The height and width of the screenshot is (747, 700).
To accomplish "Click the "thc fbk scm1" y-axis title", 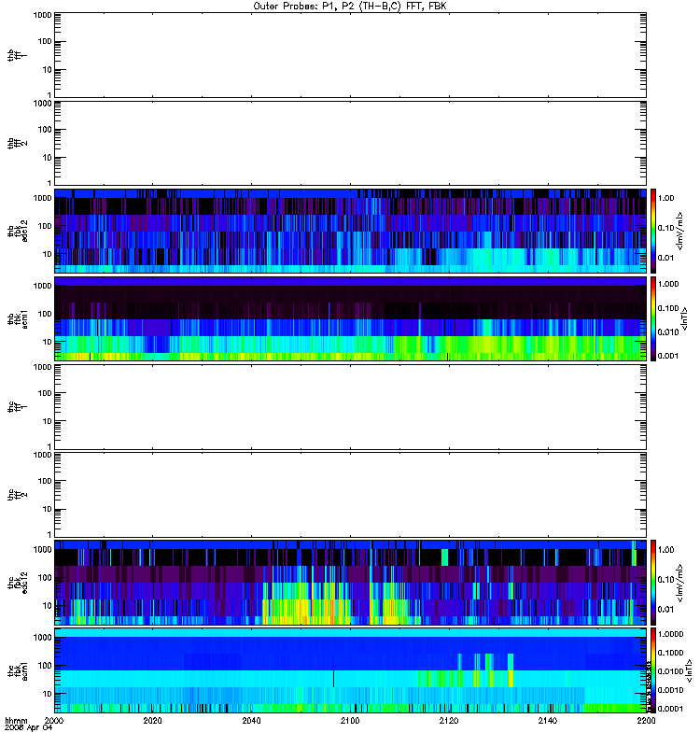I will (18, 670).
